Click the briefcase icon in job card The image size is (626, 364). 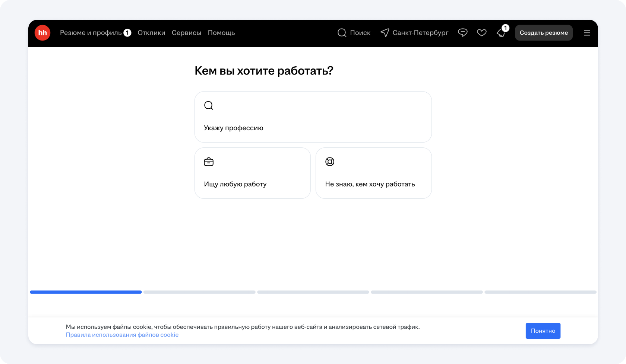coord(209,162)
